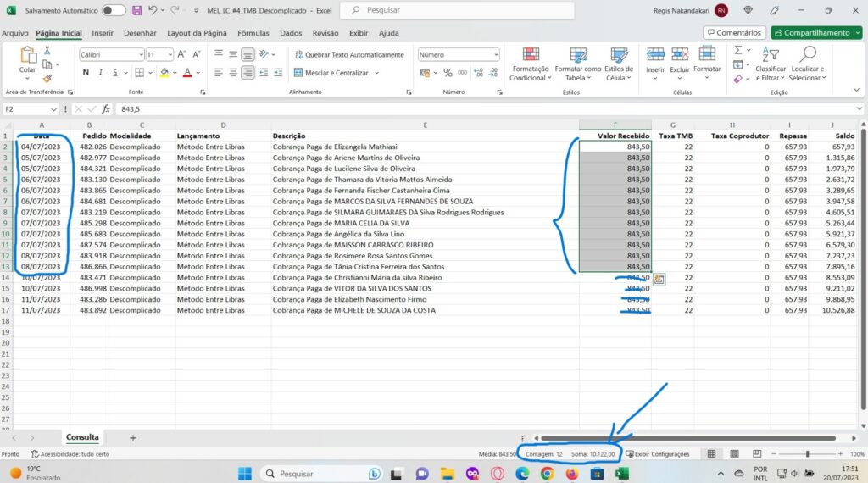
Task: Toggle Bold (N) formatting
Action: 86,73
